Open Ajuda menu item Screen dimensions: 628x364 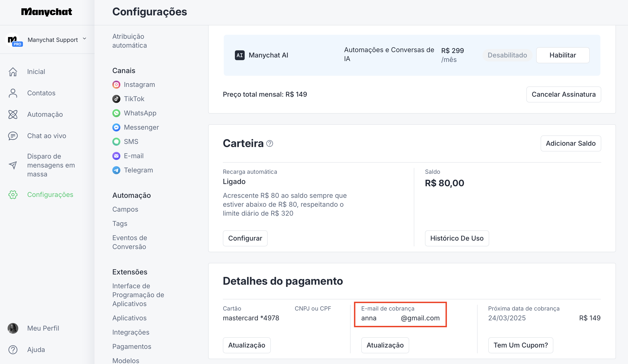[x=36, y=350]
